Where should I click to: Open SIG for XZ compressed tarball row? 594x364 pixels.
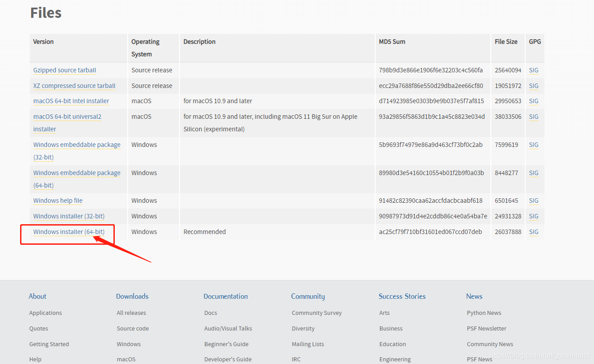(x=534, y=86)
